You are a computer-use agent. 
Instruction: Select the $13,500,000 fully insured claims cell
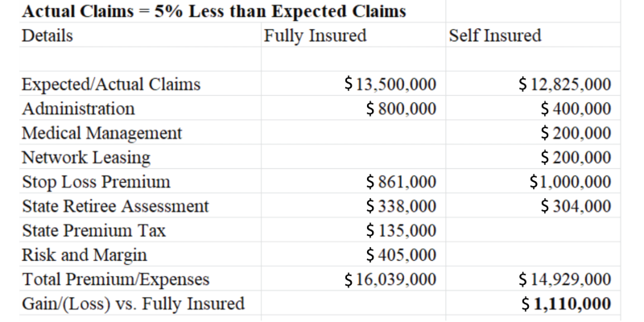390,85
